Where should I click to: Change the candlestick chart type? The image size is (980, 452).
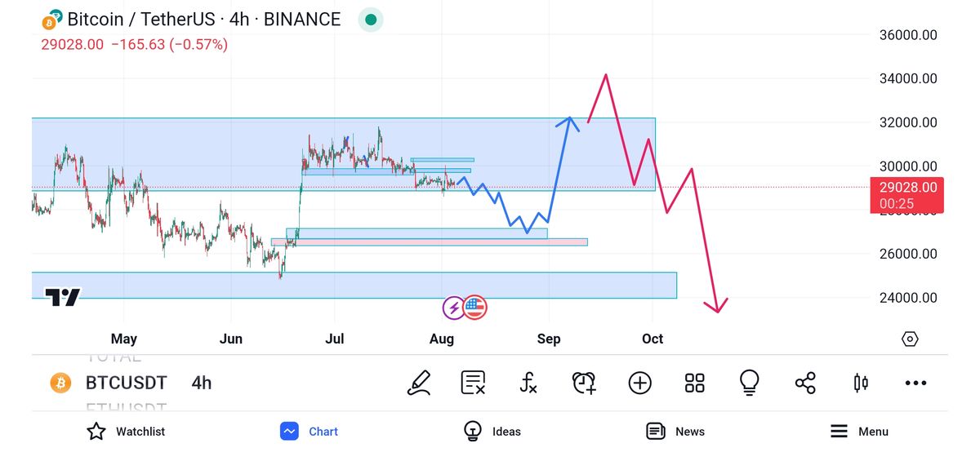point(860,383)
